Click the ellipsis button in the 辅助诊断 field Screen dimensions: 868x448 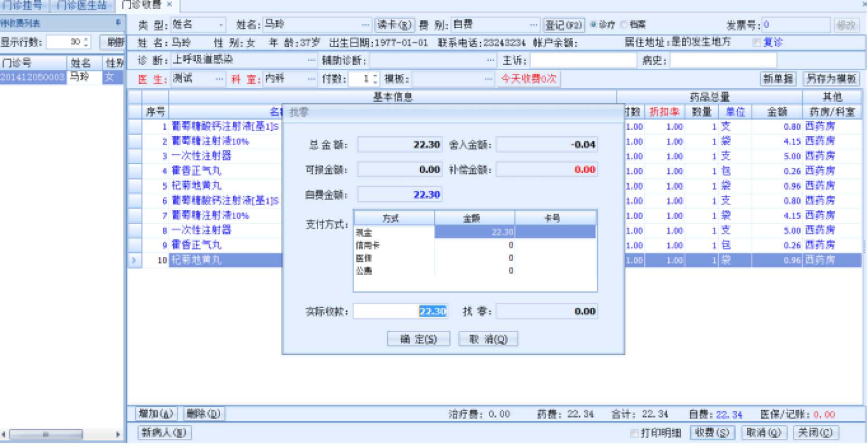[x=491, y=60]
